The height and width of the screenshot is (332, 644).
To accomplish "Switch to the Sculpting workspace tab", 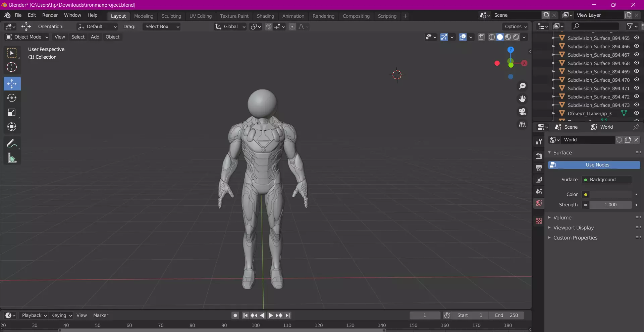I will pyautogui.click(x=171, y=16).
